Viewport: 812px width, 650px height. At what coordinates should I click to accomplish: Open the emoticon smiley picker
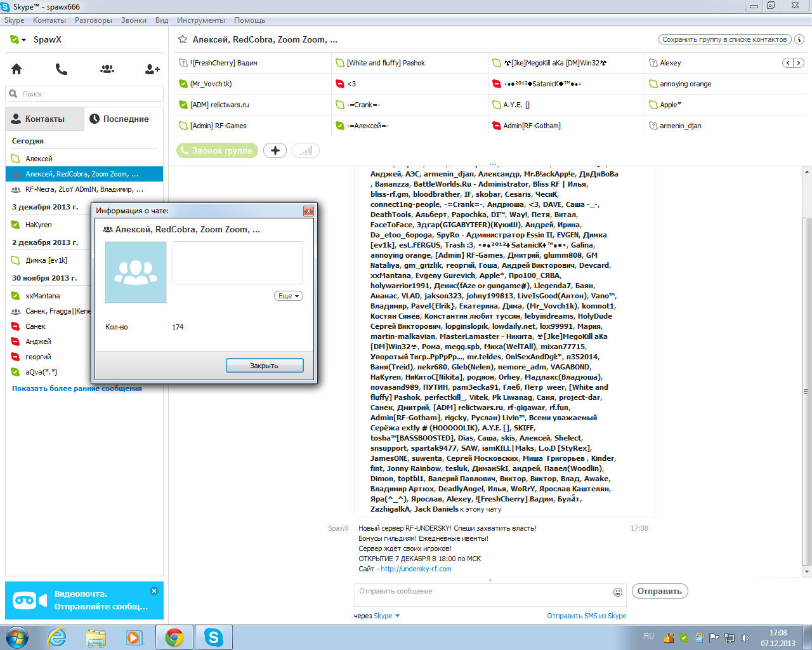[x=618, y=592]
